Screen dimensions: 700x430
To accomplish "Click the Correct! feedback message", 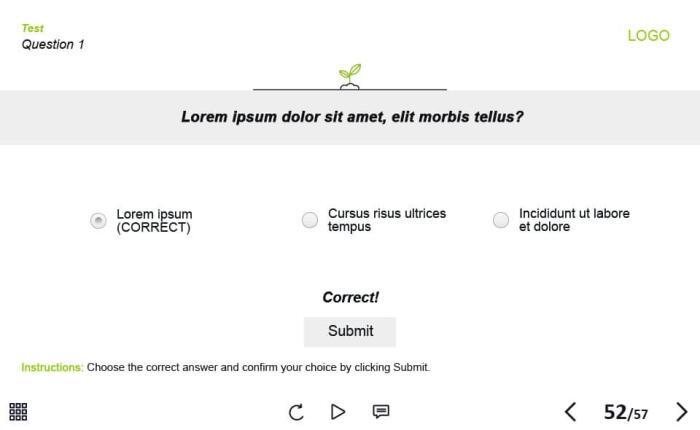I will coord(350,297).
